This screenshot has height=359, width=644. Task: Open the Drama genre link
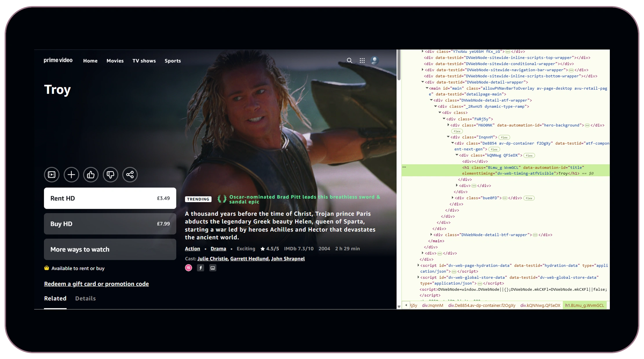coord(218,249)
